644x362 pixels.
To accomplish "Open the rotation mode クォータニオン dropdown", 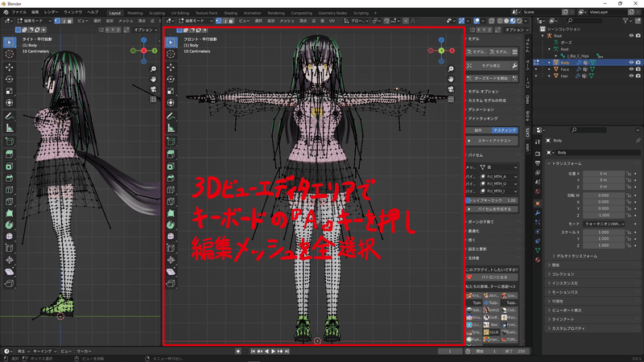I will [x=605, y=224].
